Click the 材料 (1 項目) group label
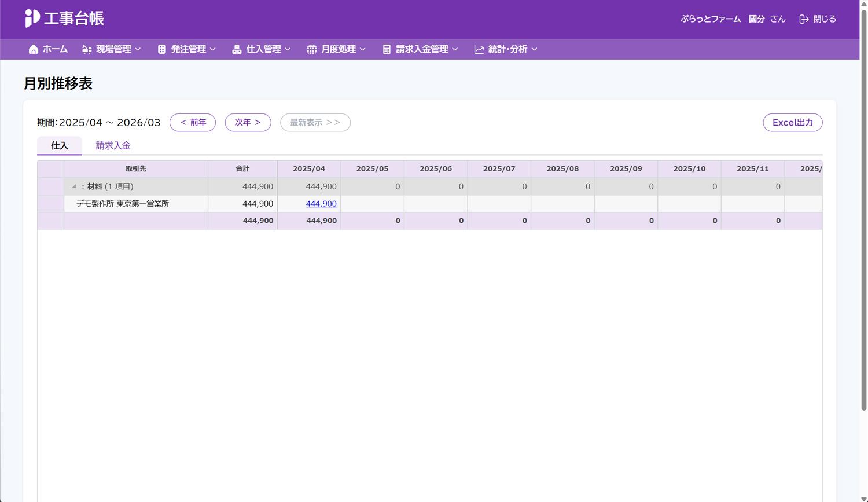The width and height of the screenshot is (868, 502). [x=107, y=186]
